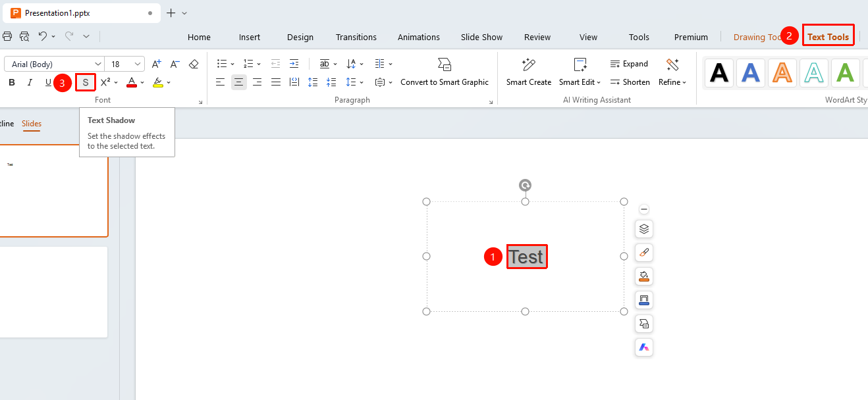868x400 pixels.
Task: Clear formatting with the eraser icon
Action: tap(194, 64)
